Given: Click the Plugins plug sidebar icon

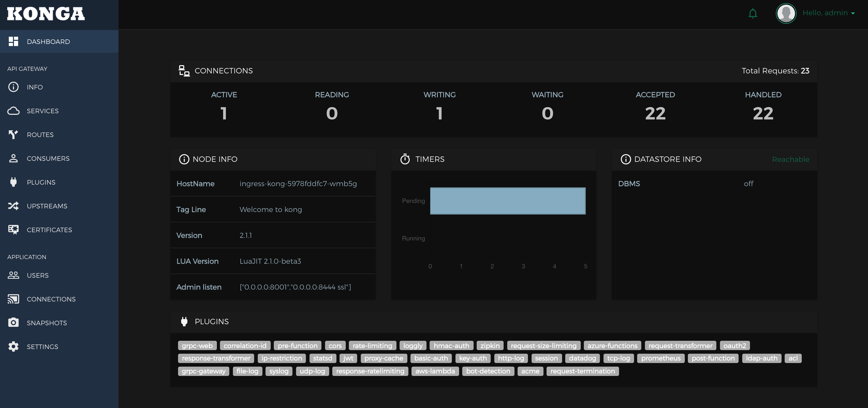Looking at the screenshot, I should pos(13,182).
